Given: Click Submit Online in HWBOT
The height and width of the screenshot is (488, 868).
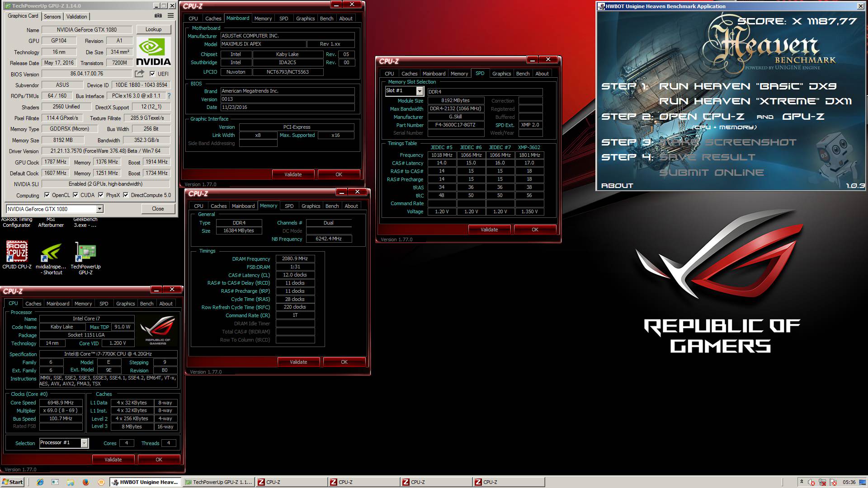Looking at the screenshot, I should point(712,173).
